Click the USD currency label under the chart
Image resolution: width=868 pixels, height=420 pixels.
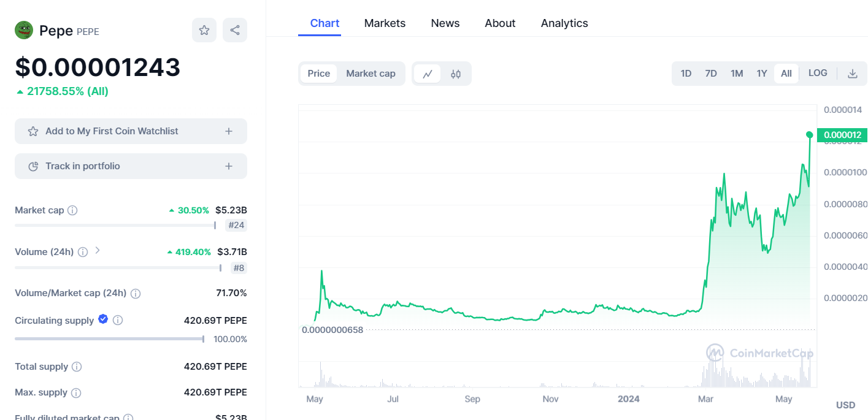point(845,405)
